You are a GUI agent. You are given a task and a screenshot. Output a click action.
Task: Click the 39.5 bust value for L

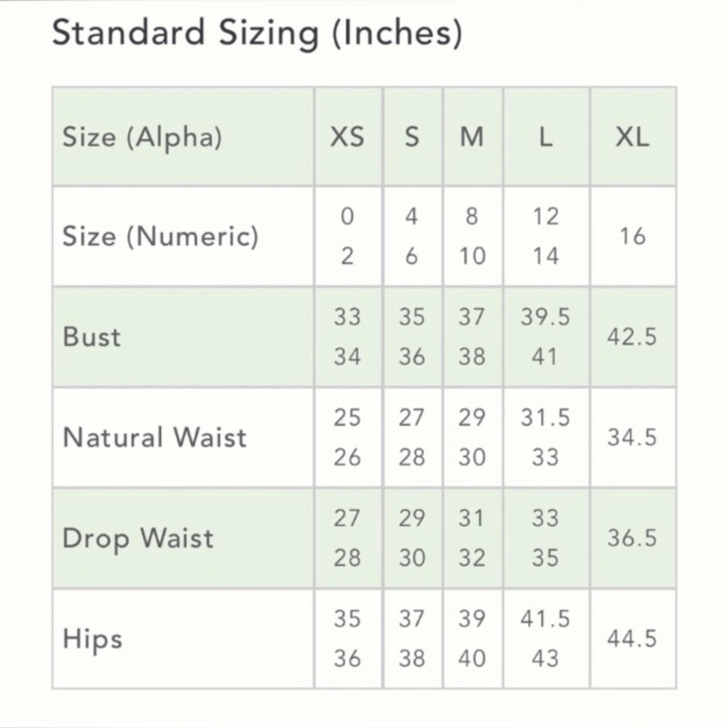click(x=545, y=317)
